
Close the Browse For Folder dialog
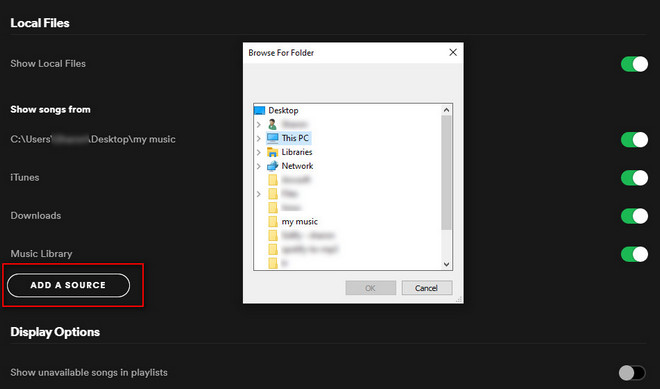(453, 52)
